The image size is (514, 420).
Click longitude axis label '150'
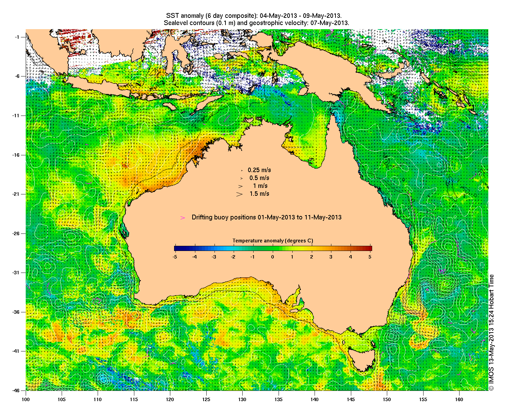pyautogui.click(x=387, y=399)
